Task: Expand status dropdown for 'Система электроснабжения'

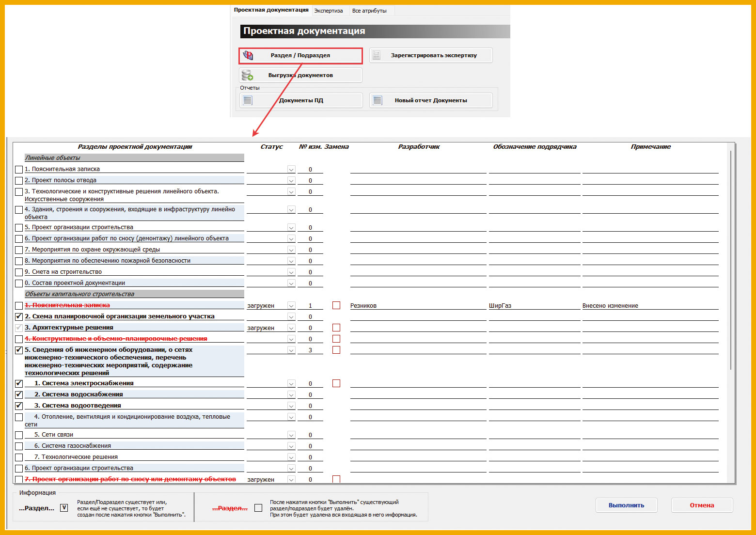Action: [x=291, y=384]
